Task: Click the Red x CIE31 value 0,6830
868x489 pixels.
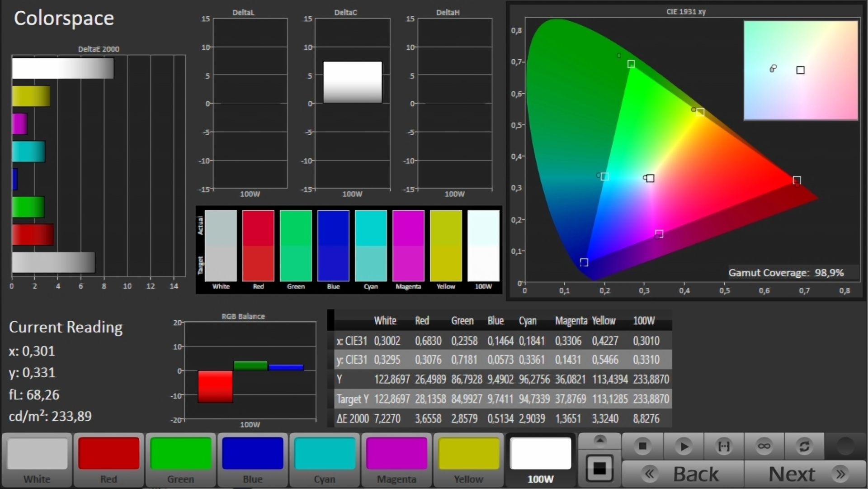Action: point(428,341)
